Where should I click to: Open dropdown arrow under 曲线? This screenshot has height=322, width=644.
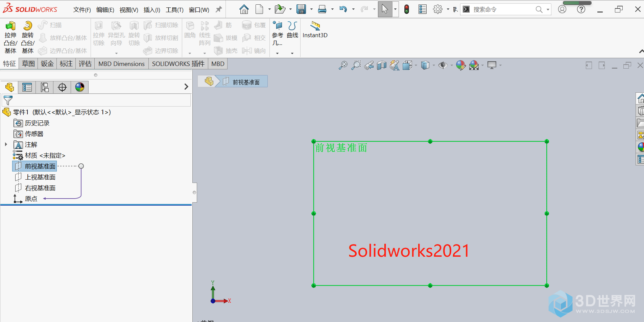292,53
